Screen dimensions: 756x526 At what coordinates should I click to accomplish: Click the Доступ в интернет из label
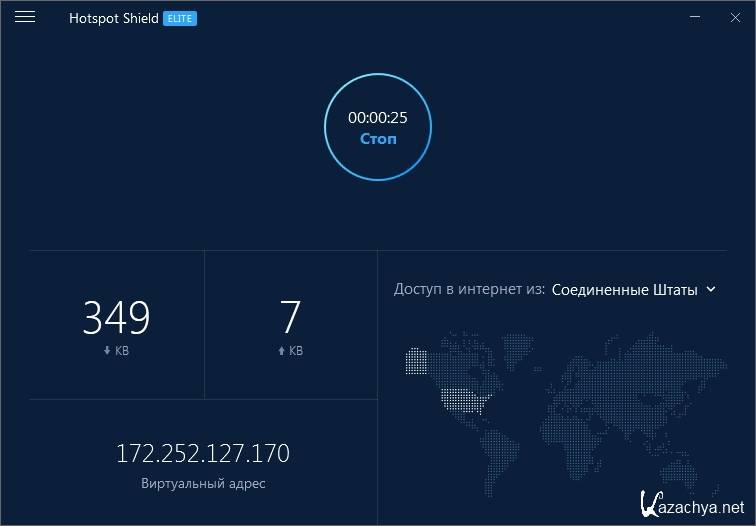tap(469, 289)
